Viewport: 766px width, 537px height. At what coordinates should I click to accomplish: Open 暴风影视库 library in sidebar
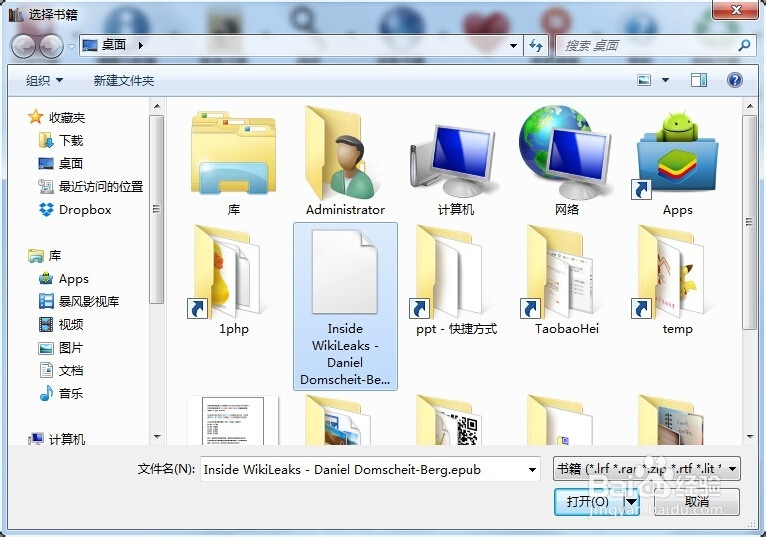(x=79, y=301)
